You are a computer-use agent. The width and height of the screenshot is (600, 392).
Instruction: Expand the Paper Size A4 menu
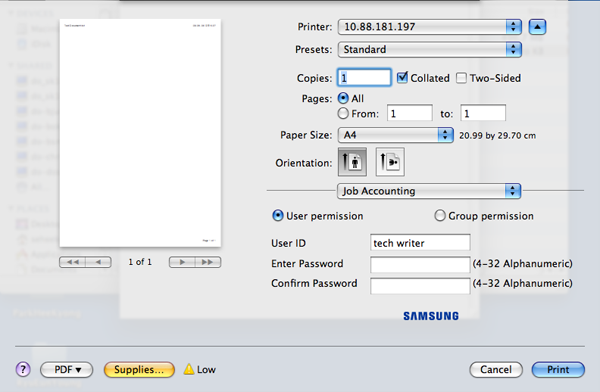(396, 135)
